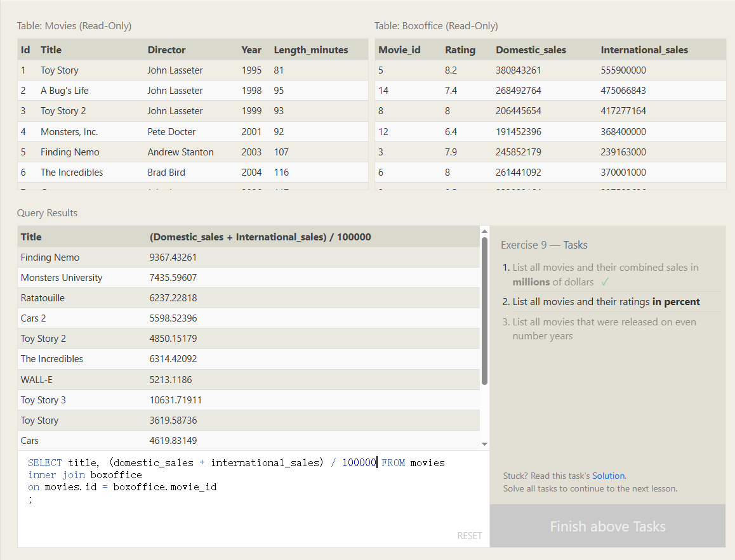
Task: Select task 3 about even number years
Action: 604,329
